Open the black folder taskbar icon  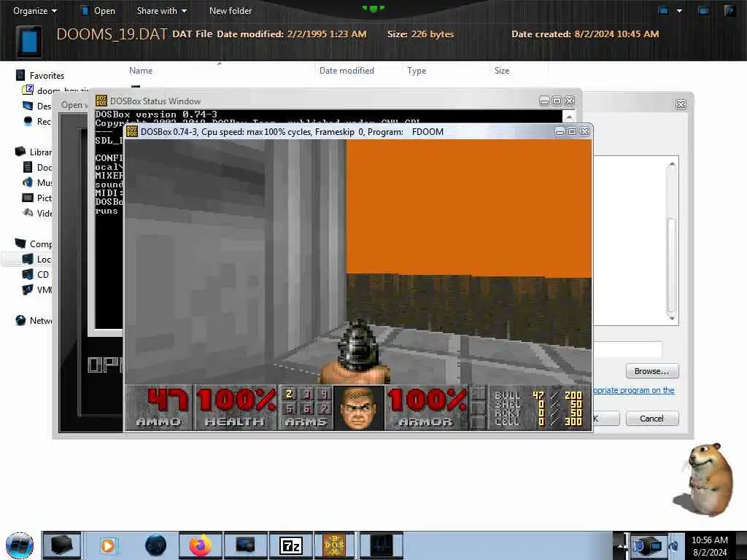[62, 545]
